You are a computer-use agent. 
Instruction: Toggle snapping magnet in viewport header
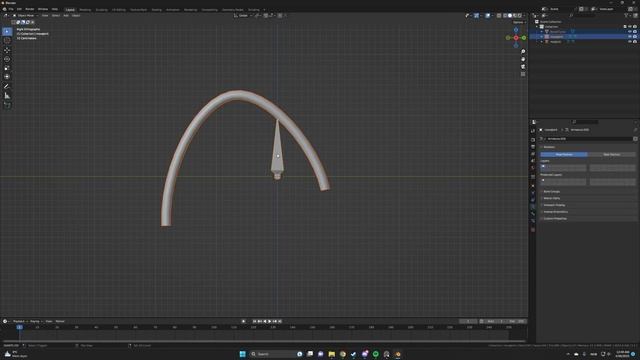pos(266,16)
